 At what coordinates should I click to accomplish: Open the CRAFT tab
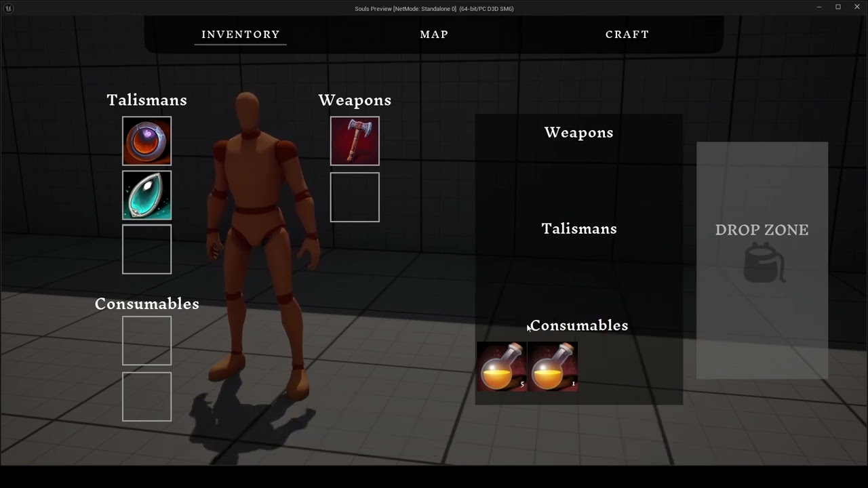pos(627,34)
